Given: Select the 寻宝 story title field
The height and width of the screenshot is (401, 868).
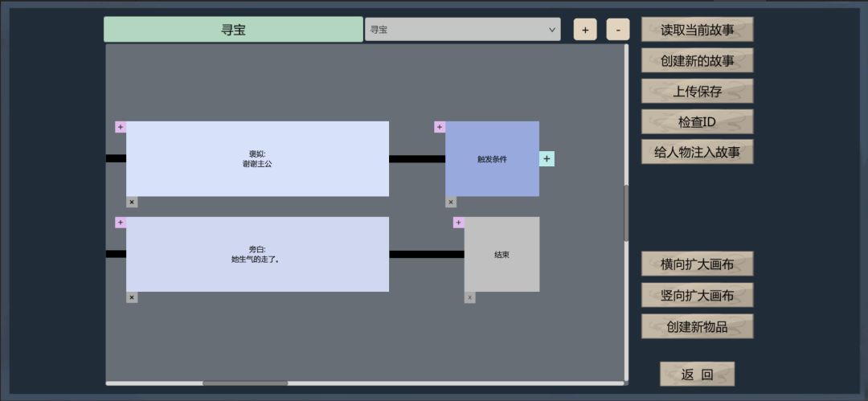Looking at the screenshot, I should (233, 30).
